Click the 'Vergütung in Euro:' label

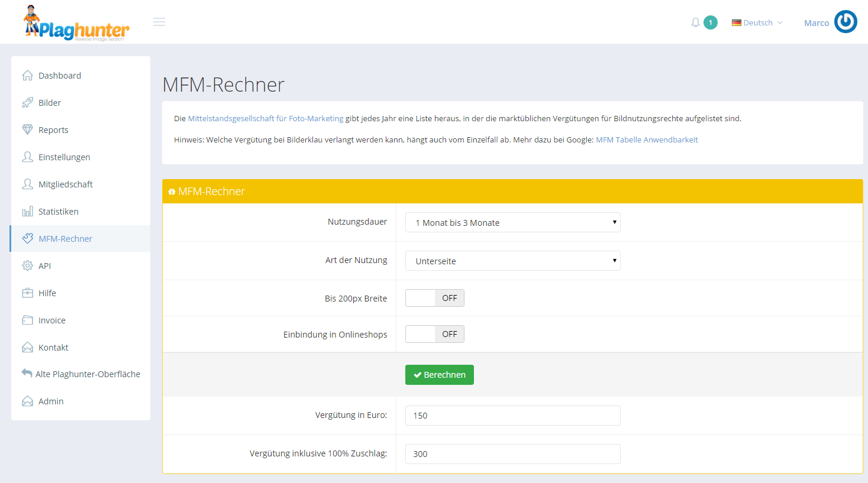(x=351, y=415)
